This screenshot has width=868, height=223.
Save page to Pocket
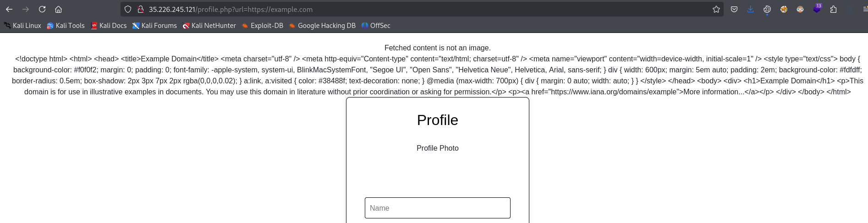(x=734, y=9)
